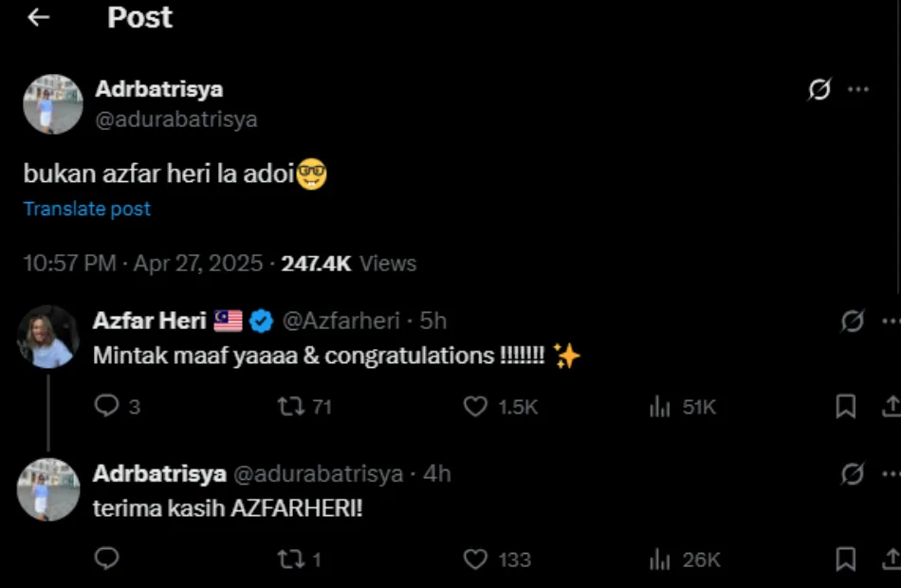Like the 'terima kasih AZFARHERI!' reply
The height and width of the screenshot is (588, 901).
[x=475, y=559]
